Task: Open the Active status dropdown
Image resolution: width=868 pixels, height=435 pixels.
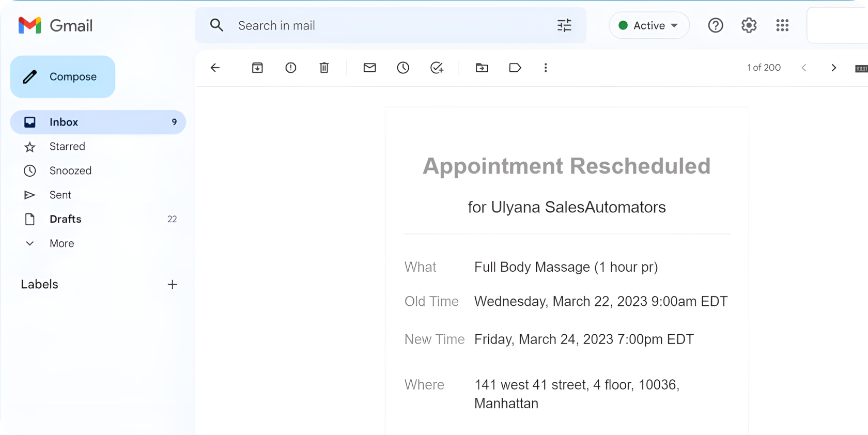Action: (649, 25)
